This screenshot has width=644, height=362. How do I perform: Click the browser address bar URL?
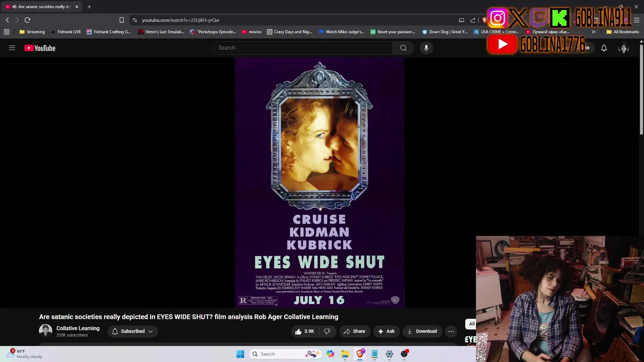181,20
